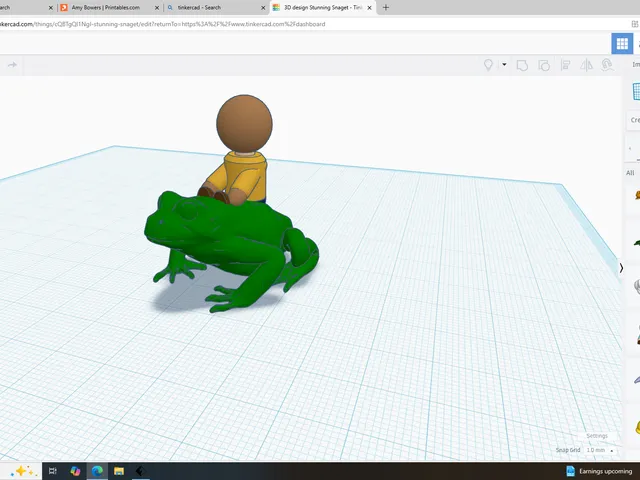
Task: Select the All shapes filter label
Action: pos(630,173)
